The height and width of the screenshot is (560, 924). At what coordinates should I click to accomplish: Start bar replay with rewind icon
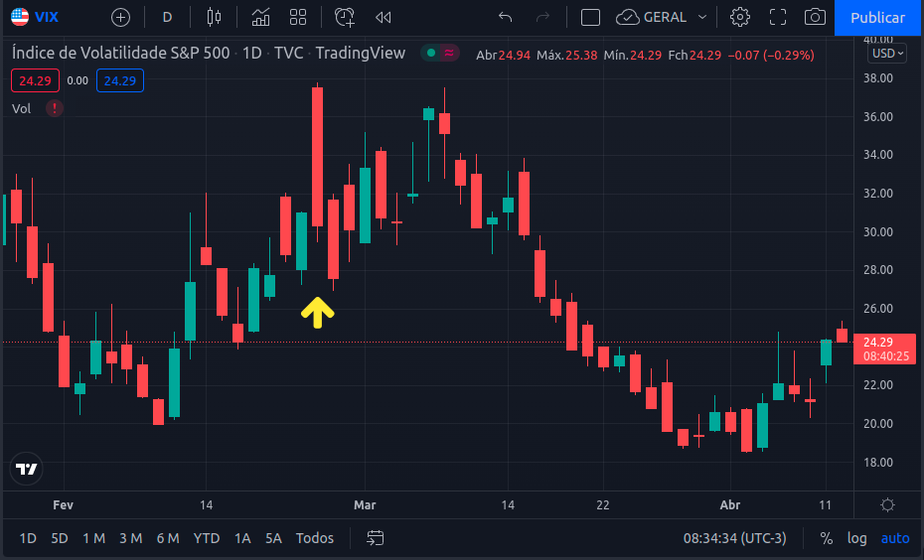click(384, 18)
